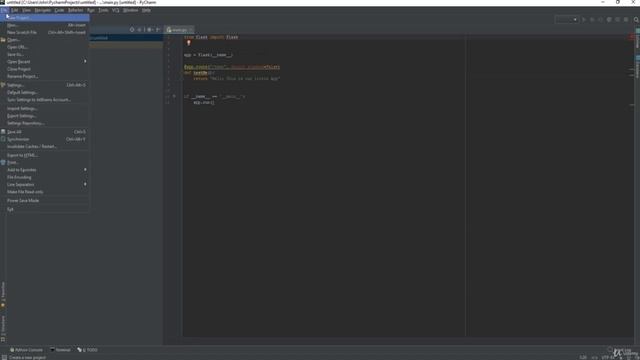The image size is (640, 360).
Task: Open Settings Repository menu entry
Action: tap(44, 123)
